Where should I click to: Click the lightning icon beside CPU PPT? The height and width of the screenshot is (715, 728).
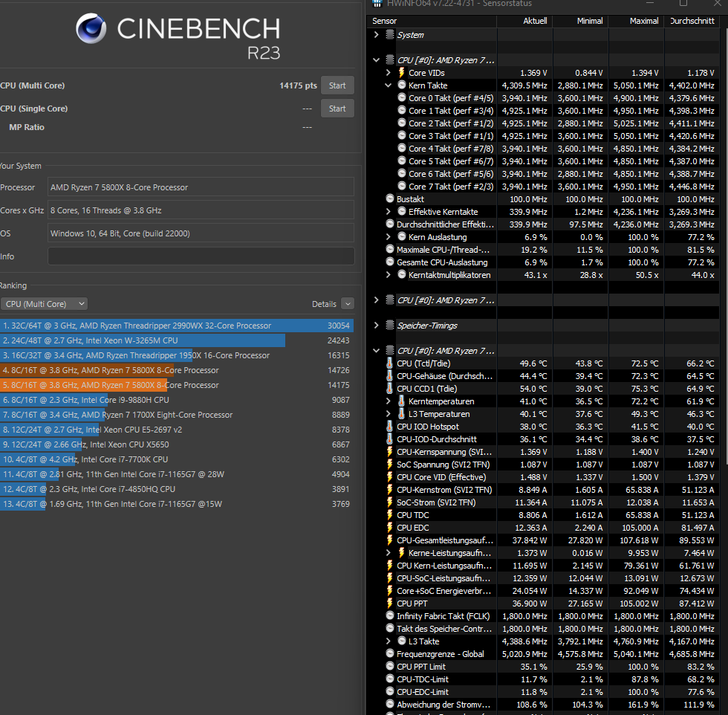(390, 603)
